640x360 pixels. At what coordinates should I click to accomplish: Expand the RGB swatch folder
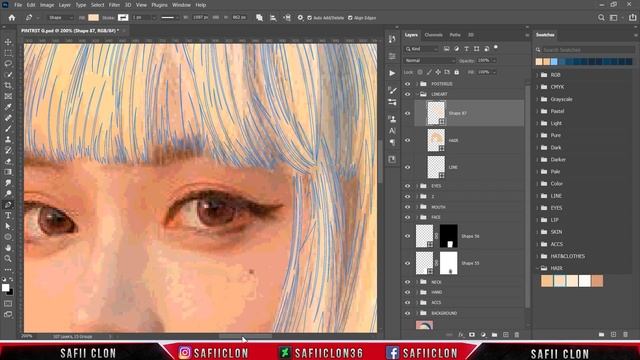click(538, 75)
